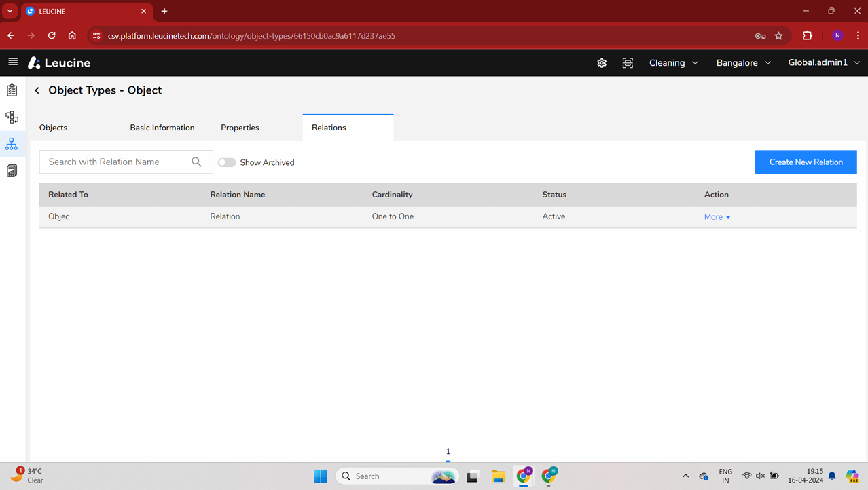Switch to the Objects tab
This screenshot has width=868, height=490.
tap(53, 128)
